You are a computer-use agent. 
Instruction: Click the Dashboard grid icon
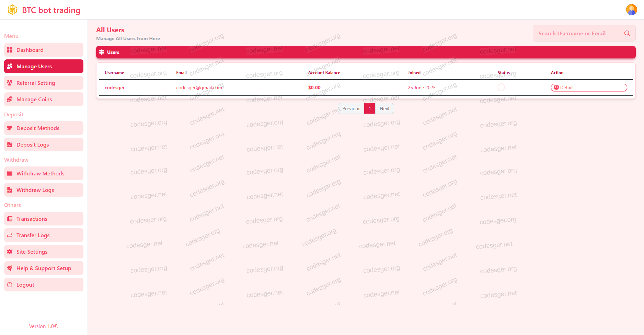tap(10, 50)
